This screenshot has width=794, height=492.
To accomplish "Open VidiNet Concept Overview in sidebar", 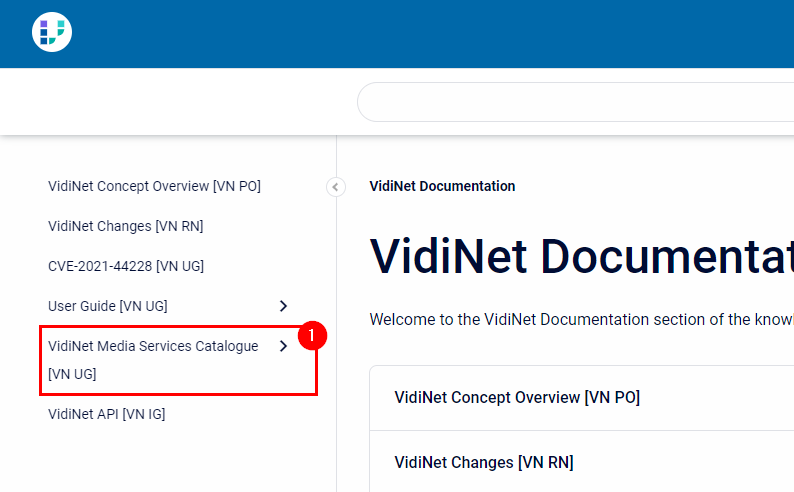I will click(x=154, y=186).
